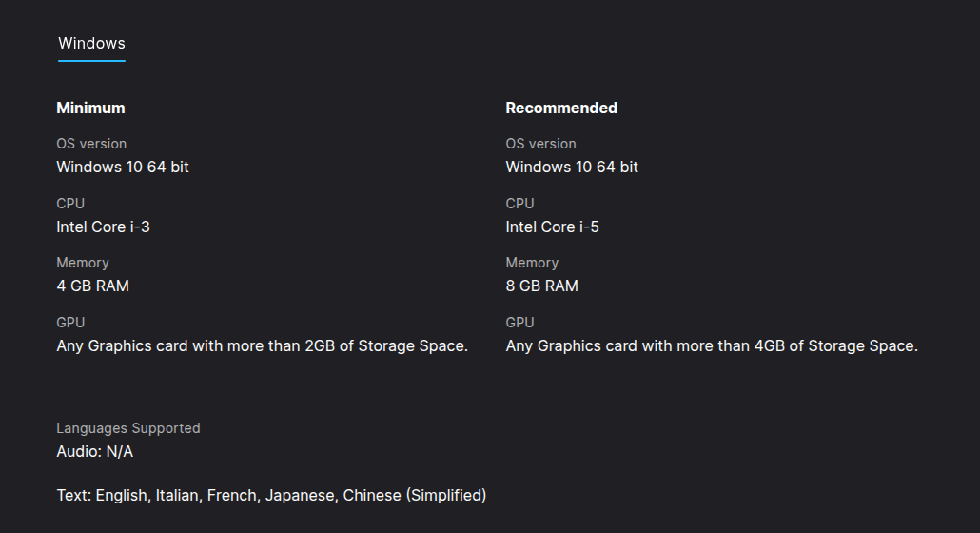
Task: Click the 4 GB RAM memory value
Action: point(92,286)
